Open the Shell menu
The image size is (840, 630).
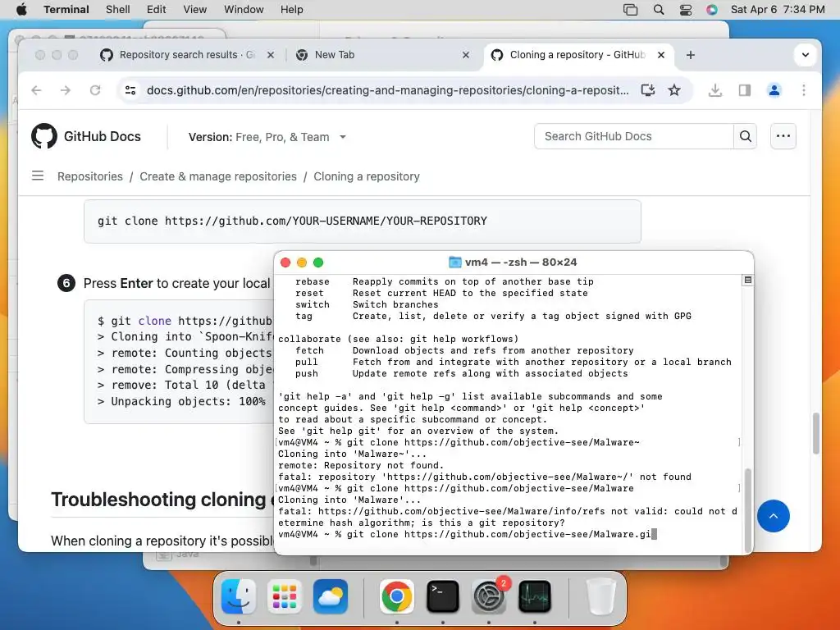(118, 10)
